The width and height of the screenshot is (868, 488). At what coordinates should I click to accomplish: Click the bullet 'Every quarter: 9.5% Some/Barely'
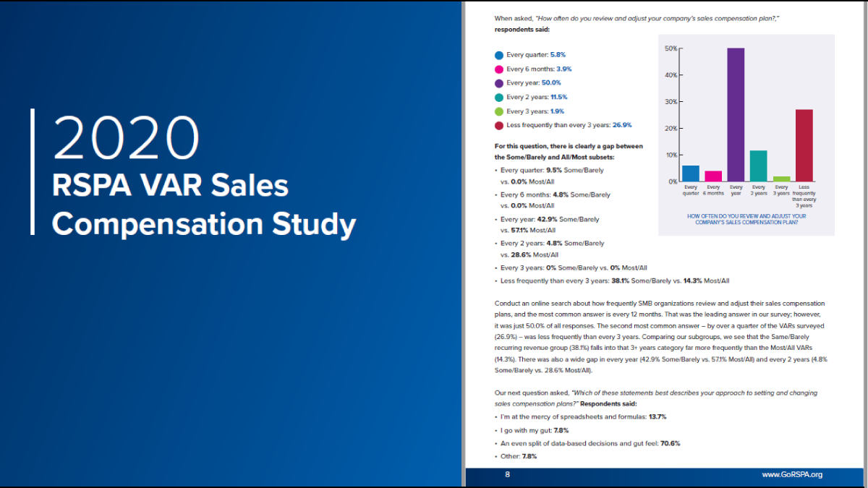pos(552,170)
